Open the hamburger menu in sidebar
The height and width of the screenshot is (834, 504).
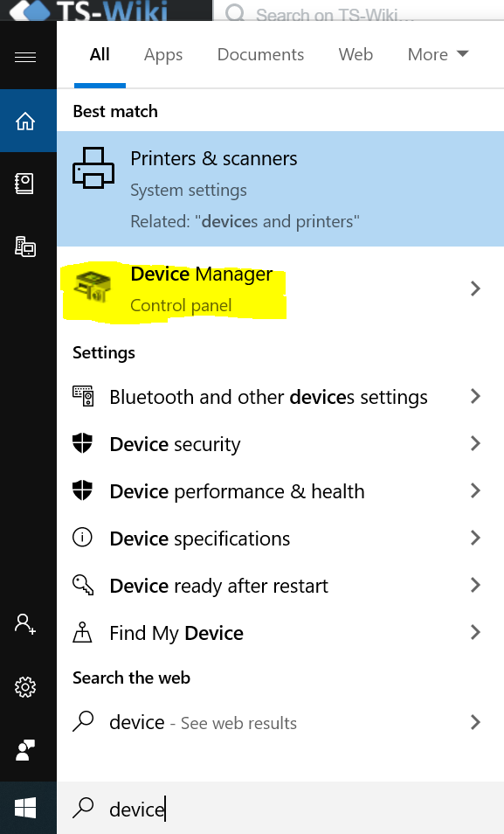click(25, 56)
